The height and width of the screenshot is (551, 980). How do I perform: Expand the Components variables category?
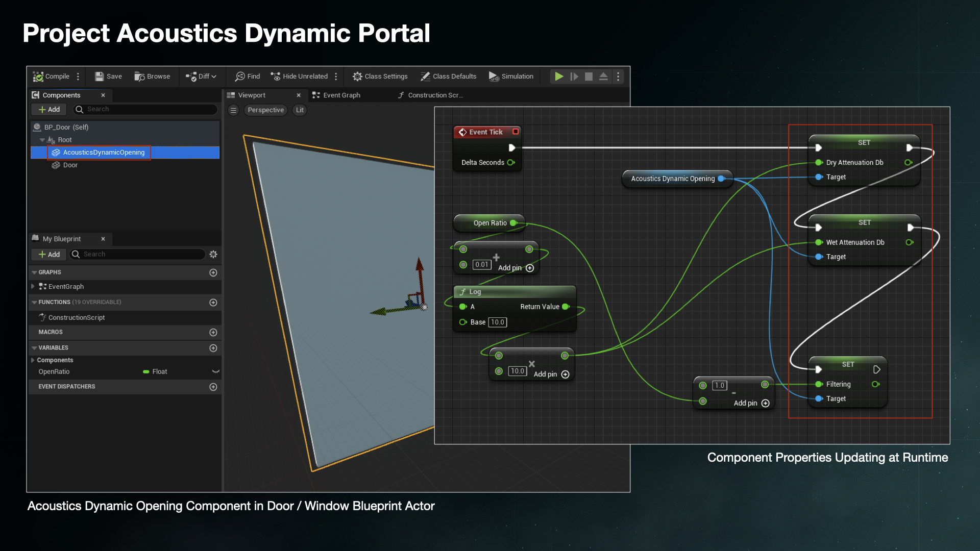[33, 360]
